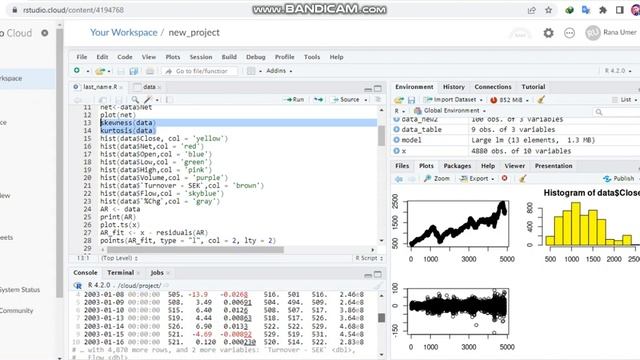Click previous plot arrow in Plots pane
The width and height of the screenshot is (640, 360).
point(399,179)
